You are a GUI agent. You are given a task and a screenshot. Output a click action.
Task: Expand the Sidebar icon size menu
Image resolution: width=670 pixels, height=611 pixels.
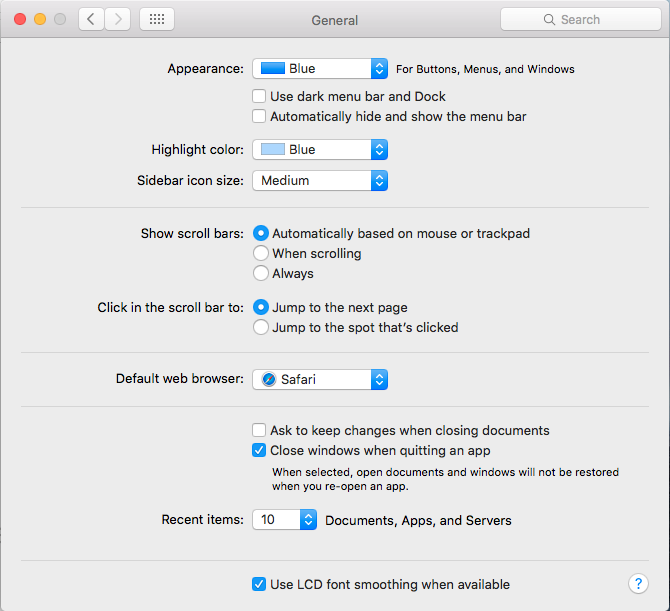(x=319, y=181)
